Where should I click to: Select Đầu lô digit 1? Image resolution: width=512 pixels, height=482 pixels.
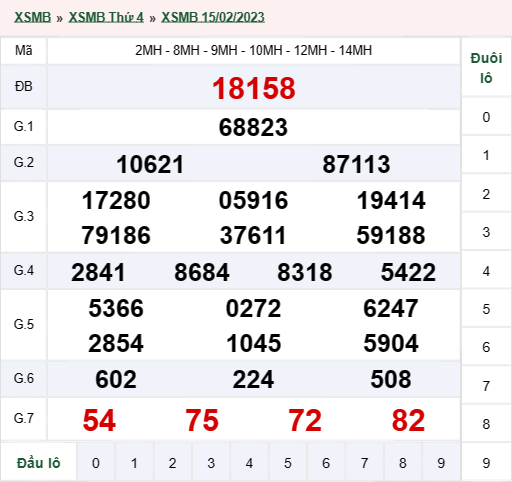point(134,463)
